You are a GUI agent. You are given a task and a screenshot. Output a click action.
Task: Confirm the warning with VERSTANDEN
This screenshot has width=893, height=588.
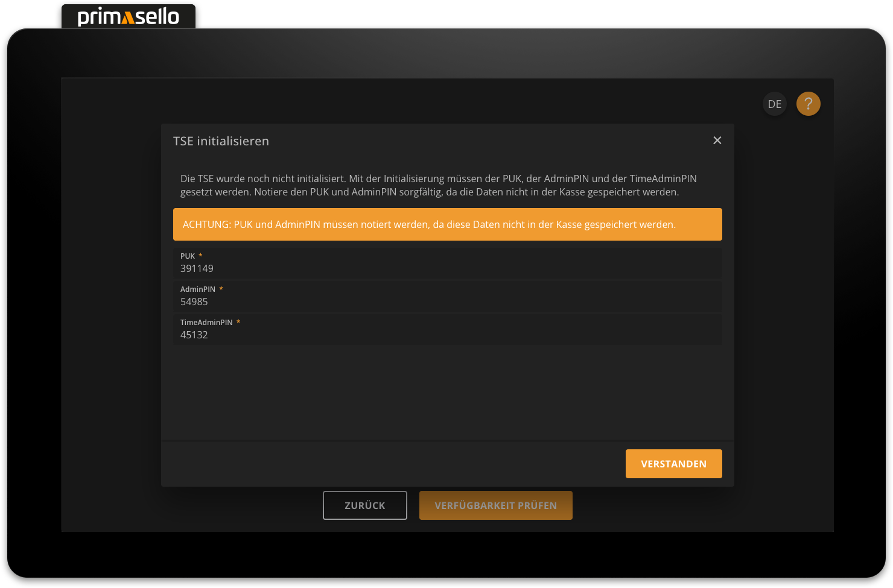coord(673,464)
